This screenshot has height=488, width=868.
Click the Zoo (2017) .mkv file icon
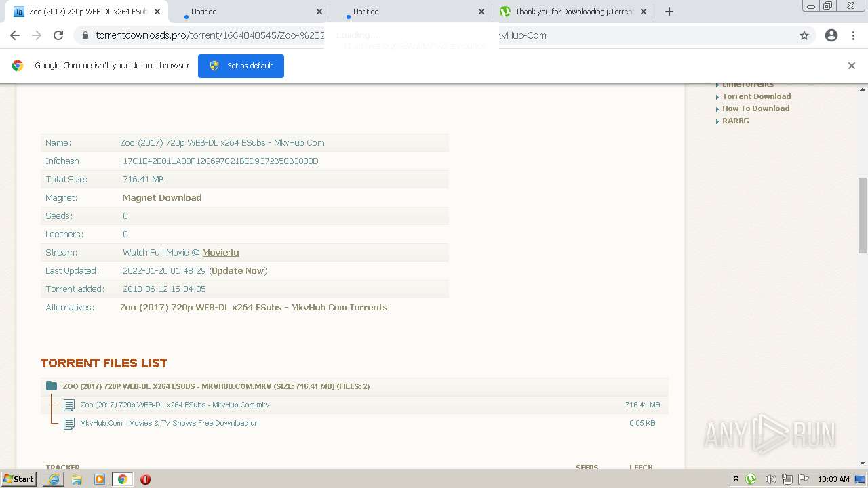pos(69,405)
